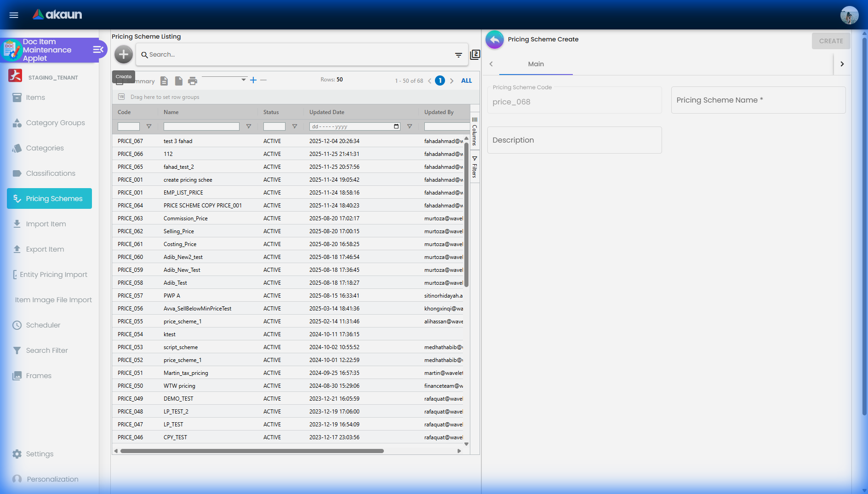Open the hamburger menu in top bar
Viewport: 868px width, 494px height.
[14, 15]
